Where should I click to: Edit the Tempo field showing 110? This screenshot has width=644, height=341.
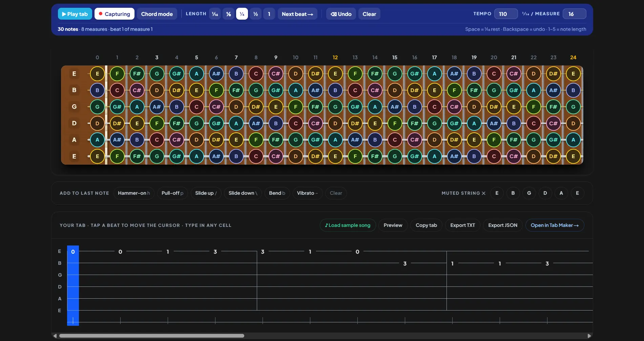(x=506, y=14)
